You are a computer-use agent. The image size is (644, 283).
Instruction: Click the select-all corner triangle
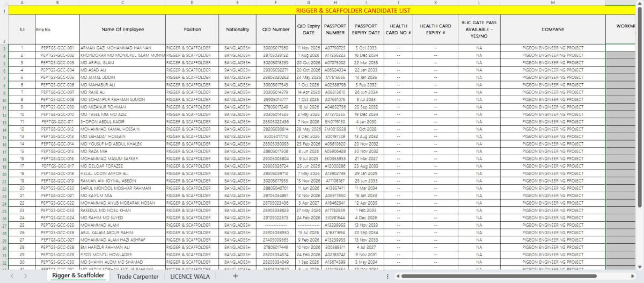point(3,3)
